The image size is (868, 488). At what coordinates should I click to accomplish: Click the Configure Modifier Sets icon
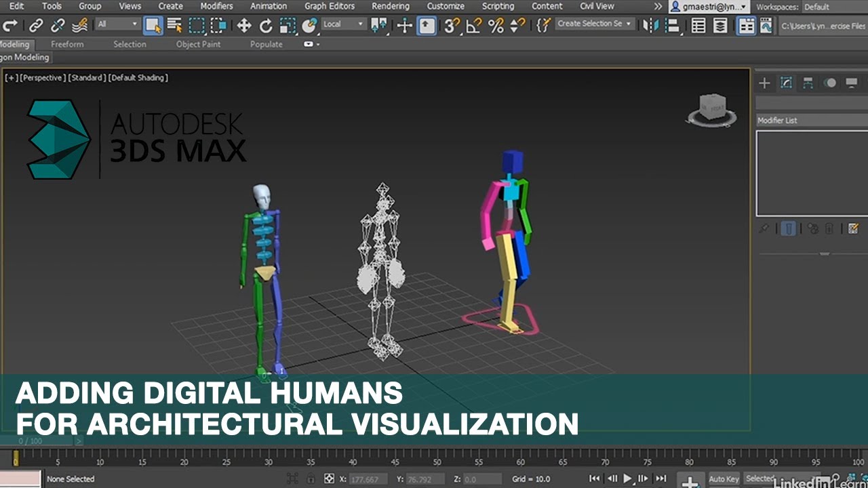coord(853,228)
